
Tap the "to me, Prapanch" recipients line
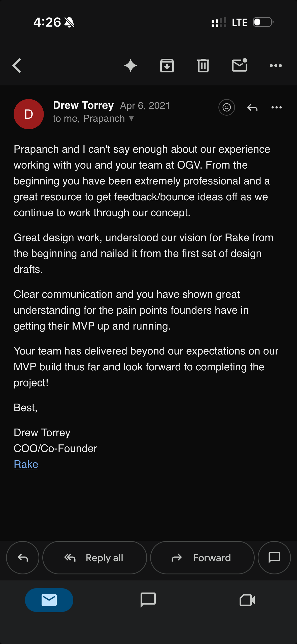coord(89,118)
